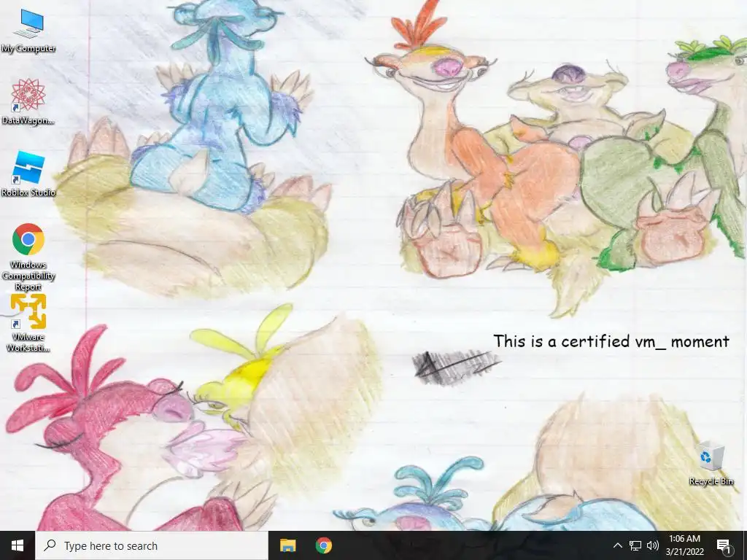Viewport: 747px width, 560px height.
Task: Select the Roblox Studio desktop shortcut
Action: [x=28, y=174]
